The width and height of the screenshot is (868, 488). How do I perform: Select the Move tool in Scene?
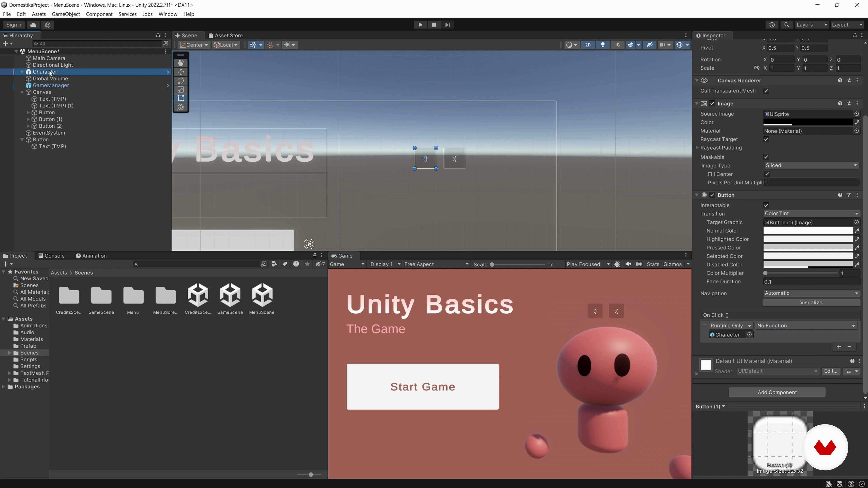pos(181,72)
